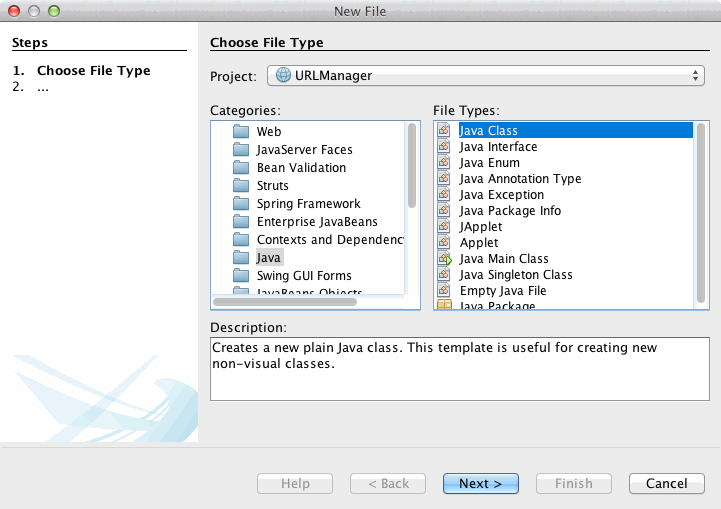
Task: Select the Enterprise JavaBeans category
Action: click(316, 222)
